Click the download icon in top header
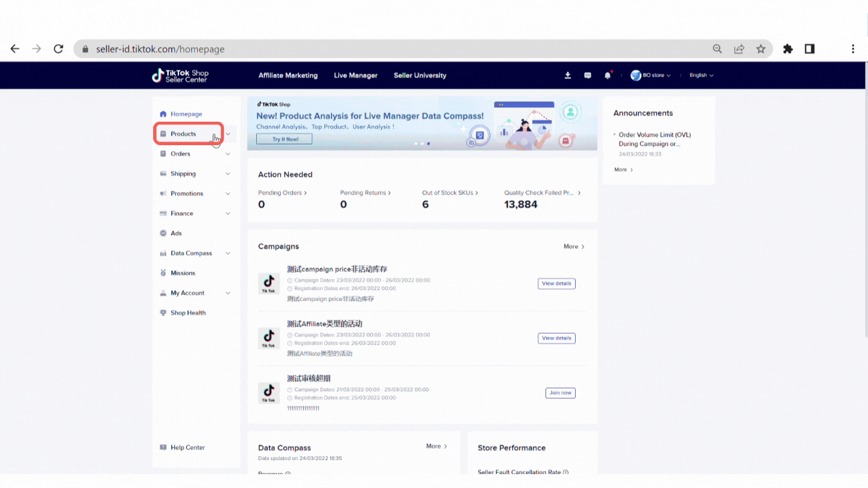Image resolution: width=868 pixels, height=488 pixels. point(567,75)
